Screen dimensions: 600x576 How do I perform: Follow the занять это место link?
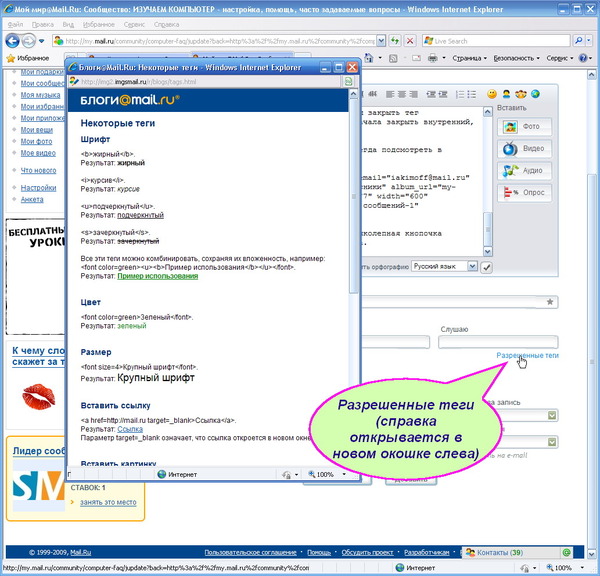[x=108, y=502]
